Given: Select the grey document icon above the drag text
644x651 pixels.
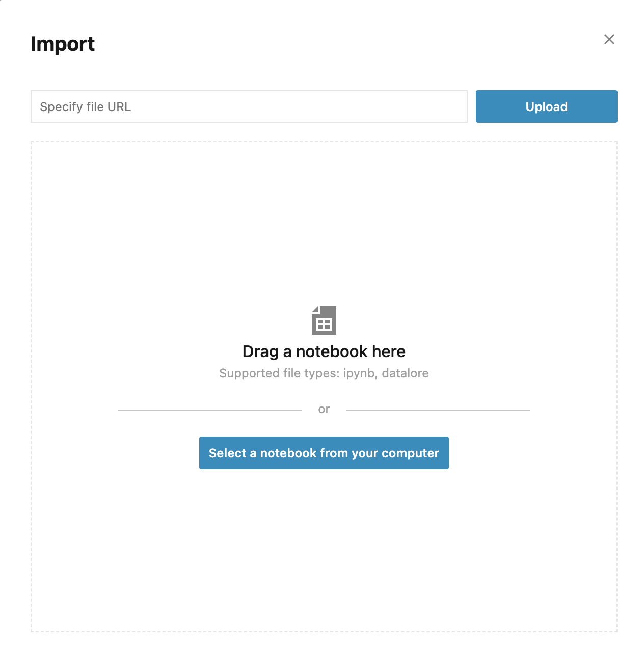Looking at the screenshot, I should [x=324, y=320].
